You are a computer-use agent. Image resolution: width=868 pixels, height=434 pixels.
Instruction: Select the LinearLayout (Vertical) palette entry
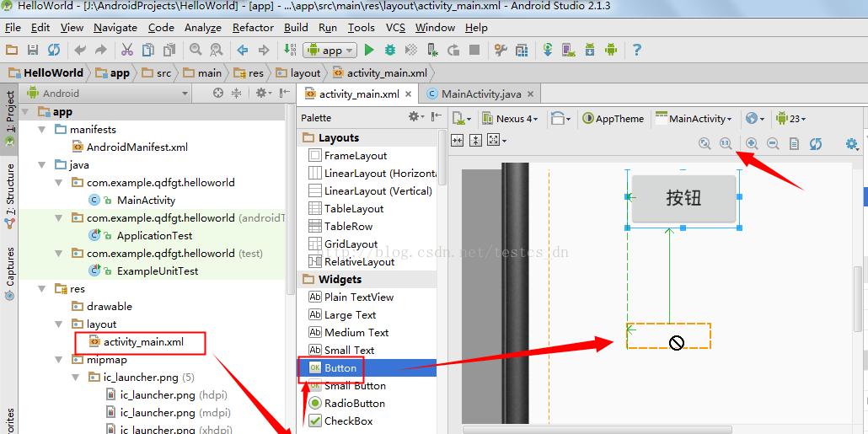pyautogui.click(x=370, y=191)
